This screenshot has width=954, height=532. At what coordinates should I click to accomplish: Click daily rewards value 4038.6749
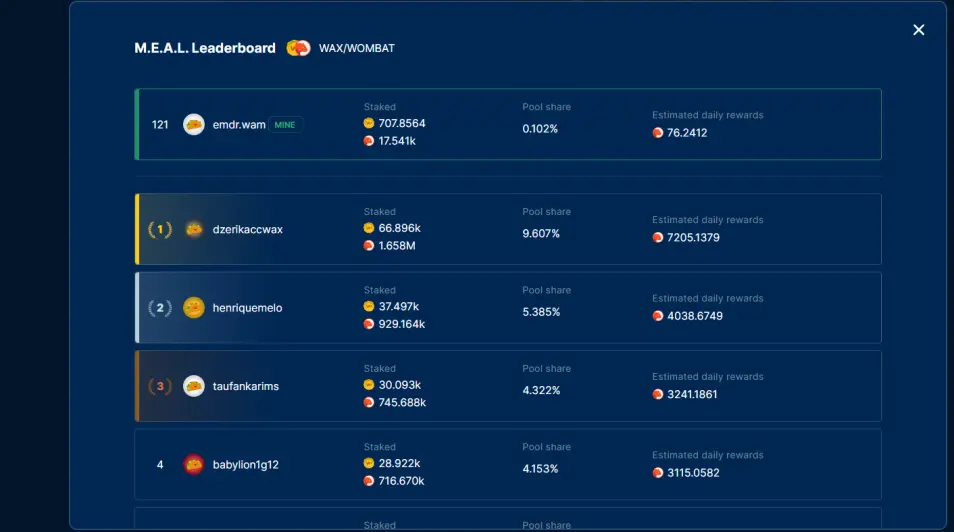[695, 316]
